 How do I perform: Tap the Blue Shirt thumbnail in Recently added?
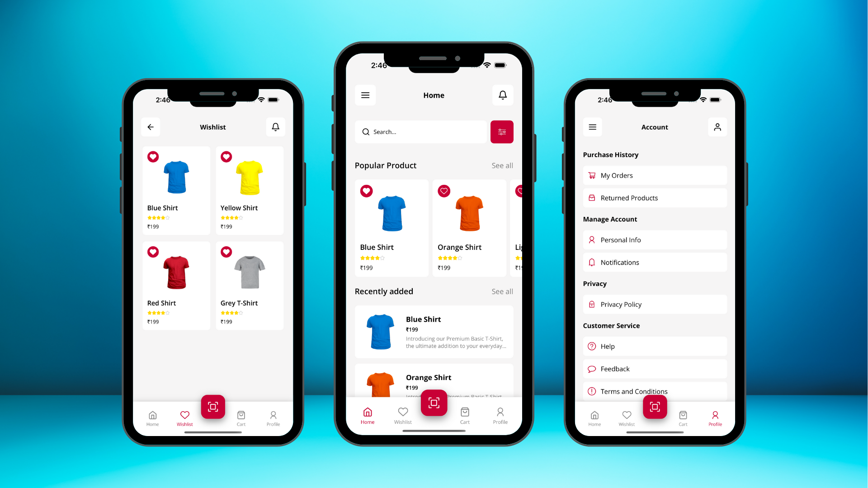coord(380,332)
